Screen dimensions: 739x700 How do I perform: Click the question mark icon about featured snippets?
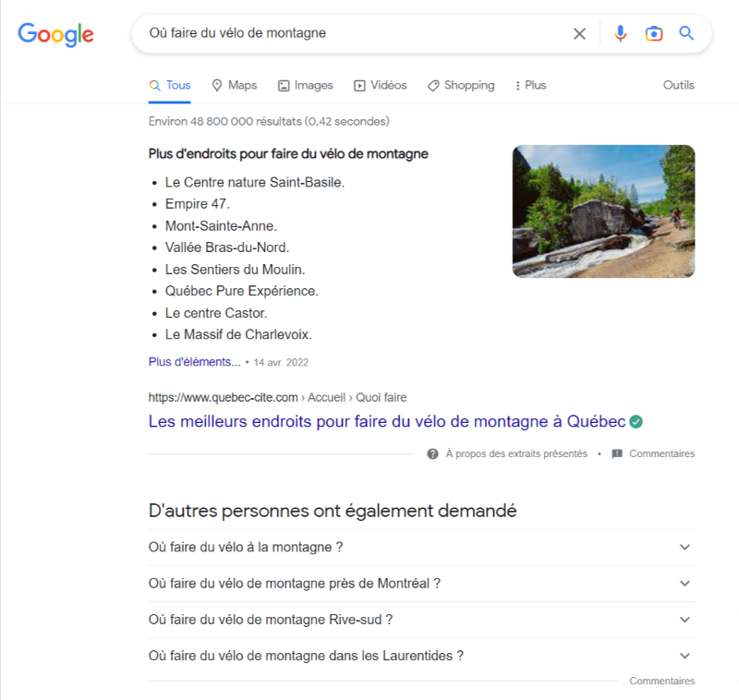coord(432,453)
